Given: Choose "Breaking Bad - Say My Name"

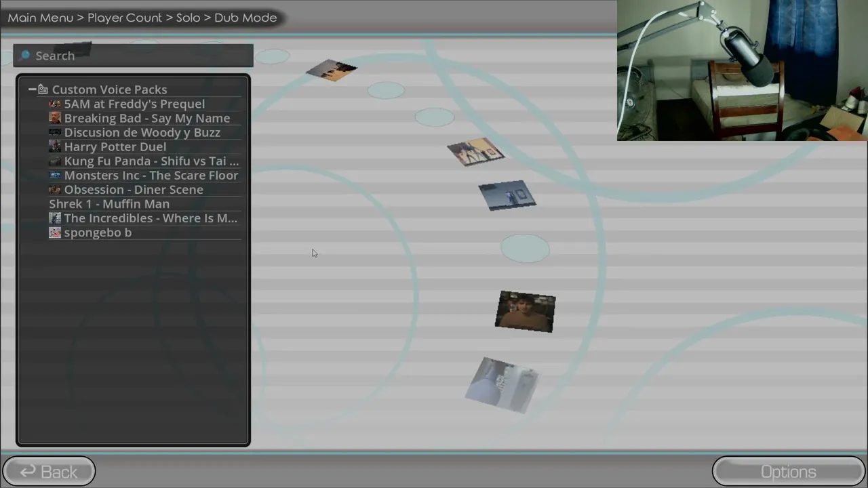Looking at the screenshot, I should [x=147, y=118].
